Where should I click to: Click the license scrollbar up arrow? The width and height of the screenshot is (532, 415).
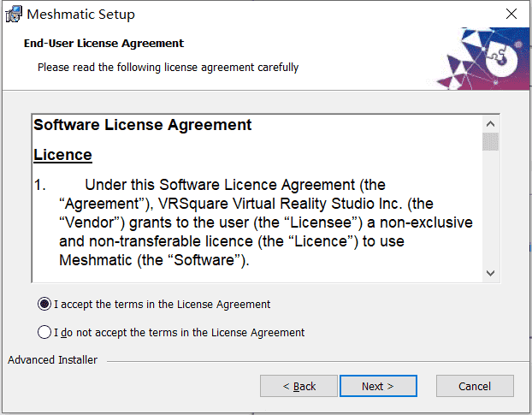point(490,124)
